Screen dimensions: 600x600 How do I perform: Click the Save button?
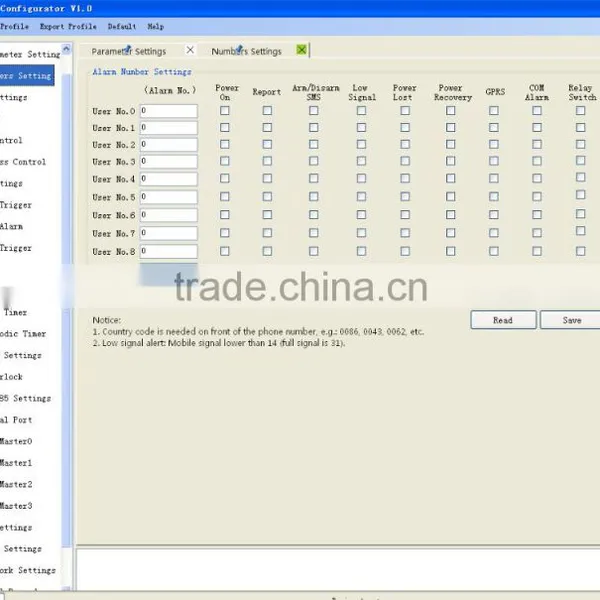click(x=572, y=320)
